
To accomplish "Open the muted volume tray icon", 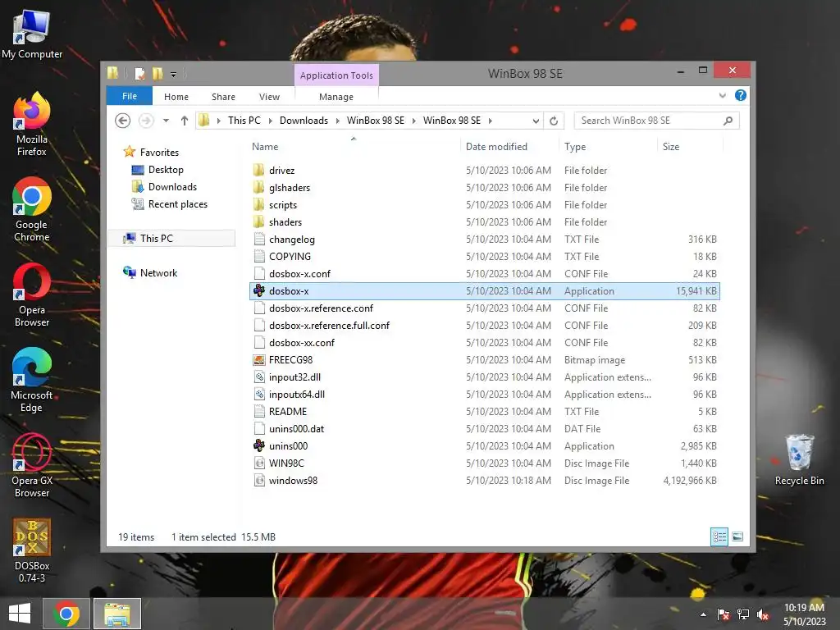I will coord(763,614).
